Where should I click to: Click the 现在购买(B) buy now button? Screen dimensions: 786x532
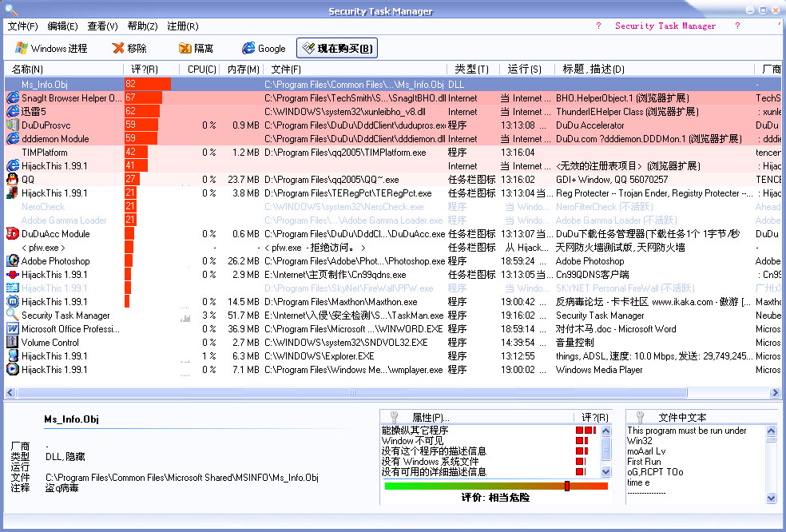tap(337, 48)
